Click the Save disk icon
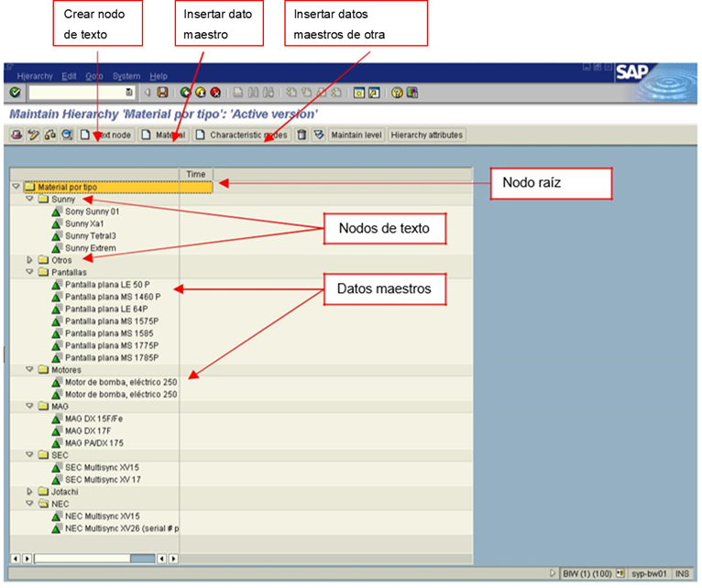Screen dimensions: 702x588 [162, 93]
